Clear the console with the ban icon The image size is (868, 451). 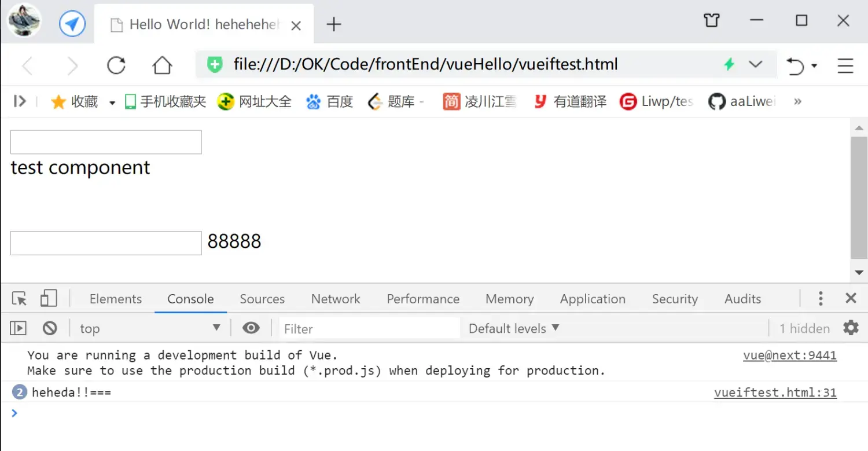pos(50,328)
